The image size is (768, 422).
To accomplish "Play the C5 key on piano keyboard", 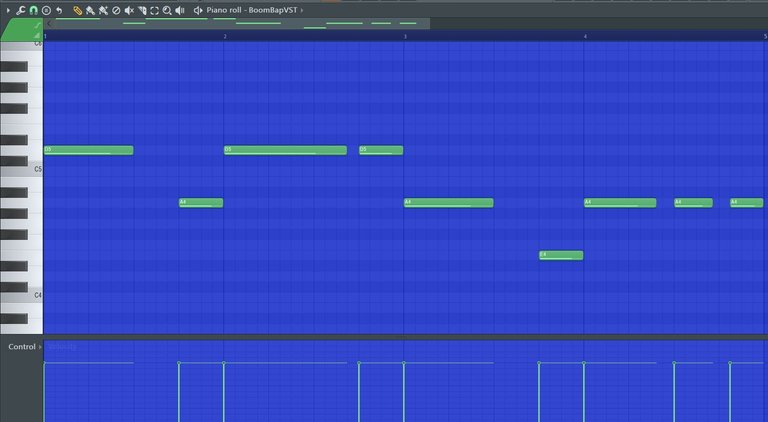I will [x=22, y=170].
